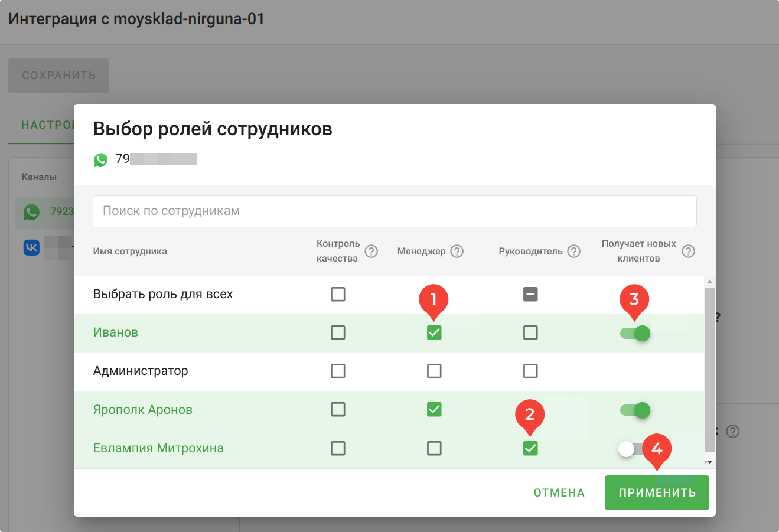Cancel with the ОТМЕНА button

pos(559,493)
